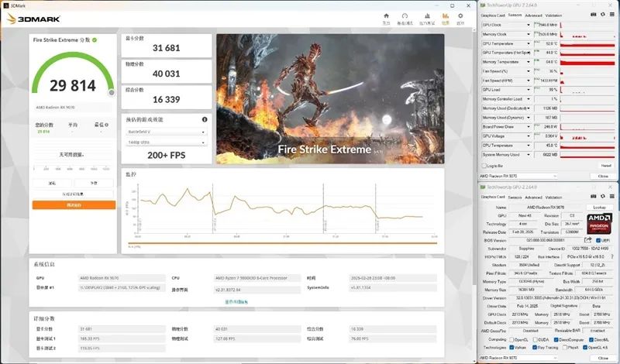Open the 1440p Ultra resolution dropdown
This screenshot has width=620, height=364.
(x=167, y=142)
